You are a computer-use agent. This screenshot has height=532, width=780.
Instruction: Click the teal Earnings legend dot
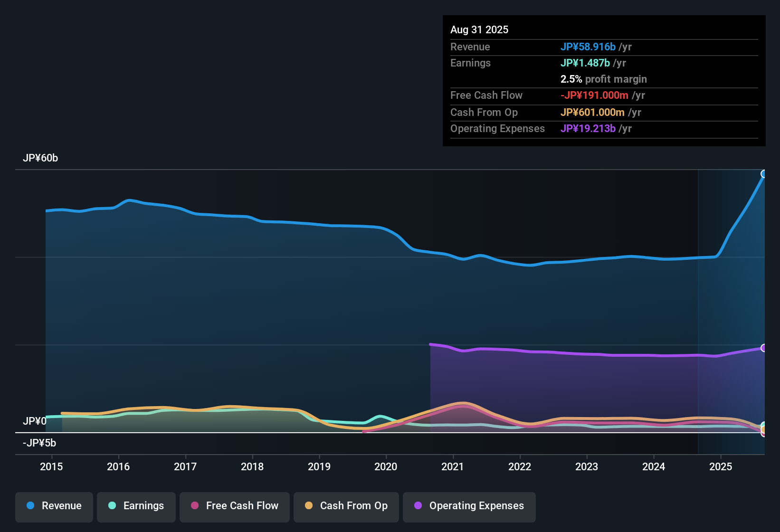112,505
